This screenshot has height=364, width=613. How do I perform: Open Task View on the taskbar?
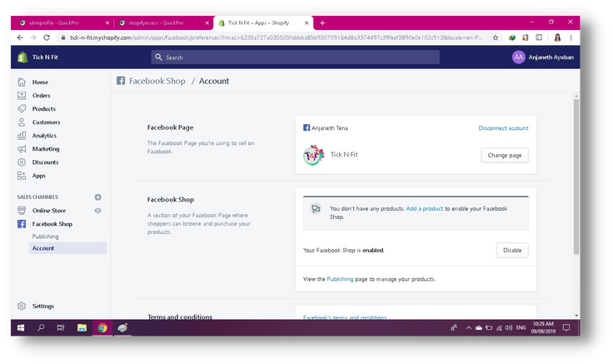pos(61,327)
